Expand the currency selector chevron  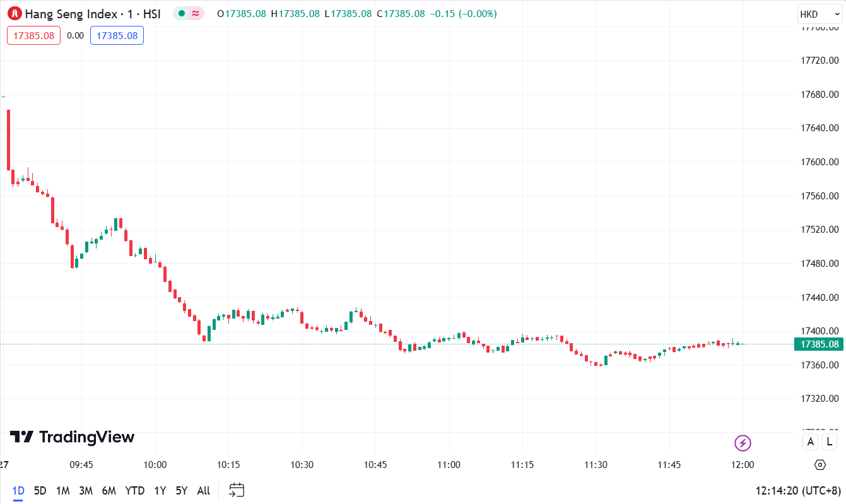pos(837,13)
